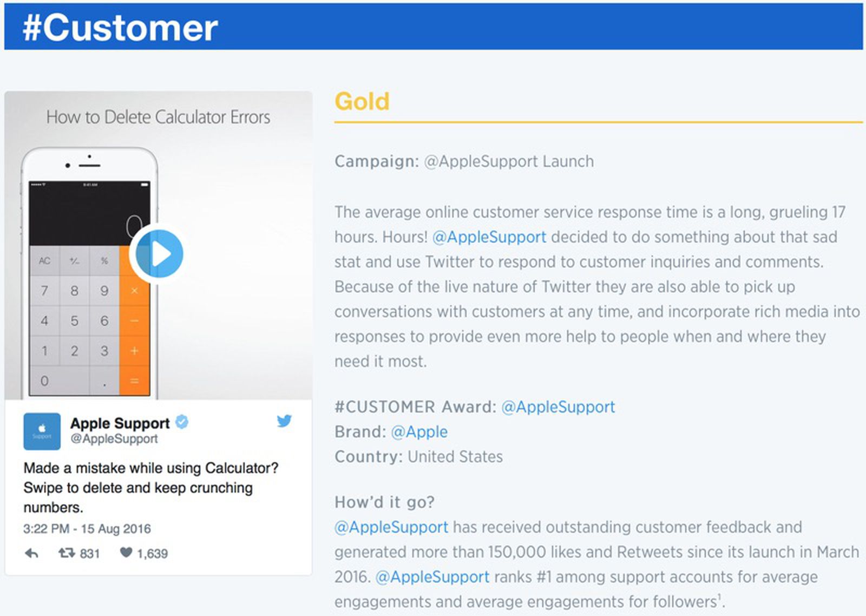Click the 'How to Delete Calculator Errors' title

coord(158,117)
